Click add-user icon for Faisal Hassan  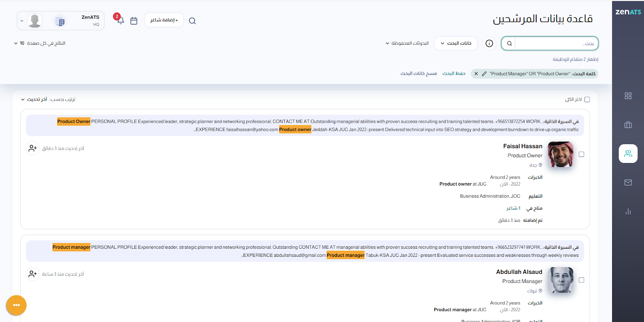33,148
